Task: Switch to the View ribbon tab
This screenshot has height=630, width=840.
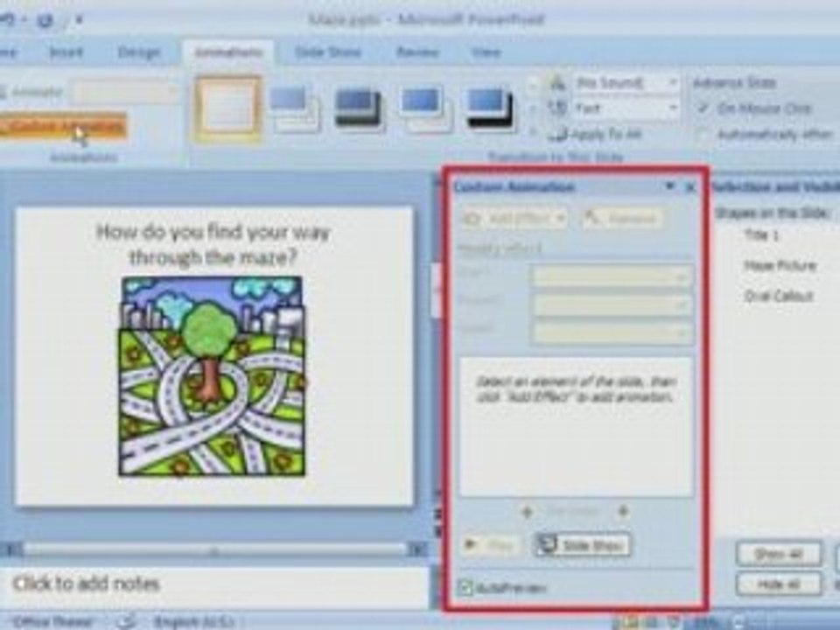Action: pyautogui.click(x=486, y=52)
